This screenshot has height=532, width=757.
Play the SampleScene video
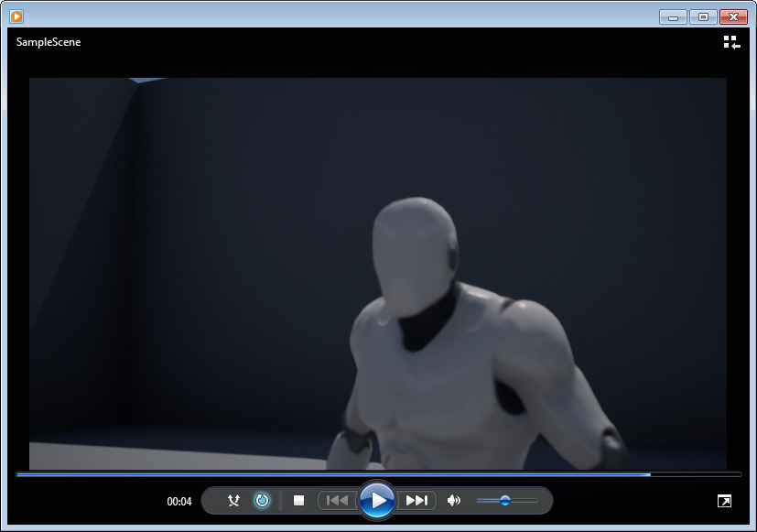tap(377, 500)
